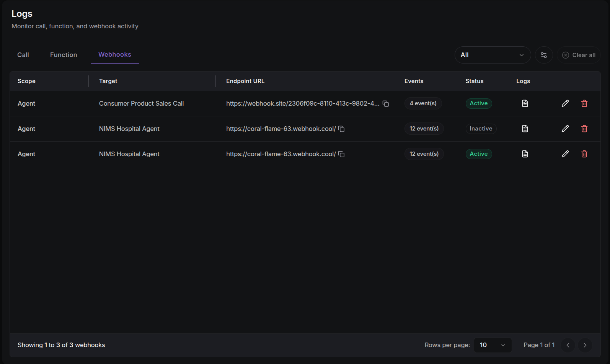This screenshot has height=364, width=610.
Task: Delete the Inactive NIMS Hospital Agent webhook
Action: [x=584, y=129]
